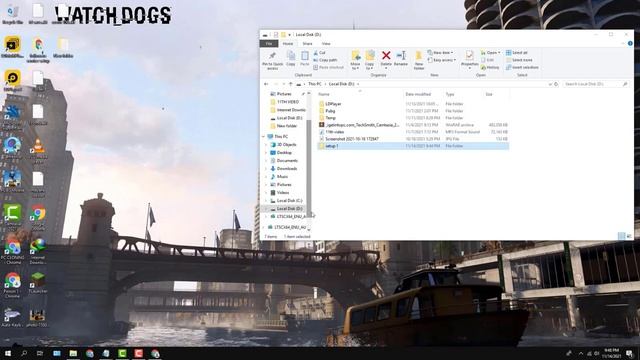The height and width of the screenshot is (360, 640).
Task: Select the VLC media player desktop icon
Action: (38, 150)
